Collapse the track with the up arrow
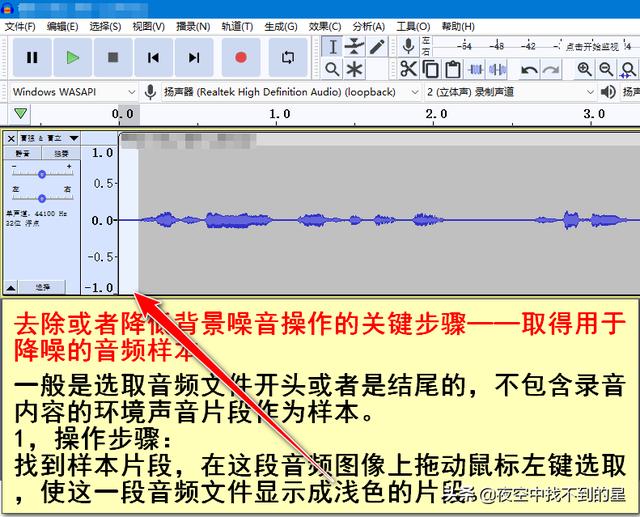Image resolution: width=640 pixels, height=517 pixels. click(11, 287)
